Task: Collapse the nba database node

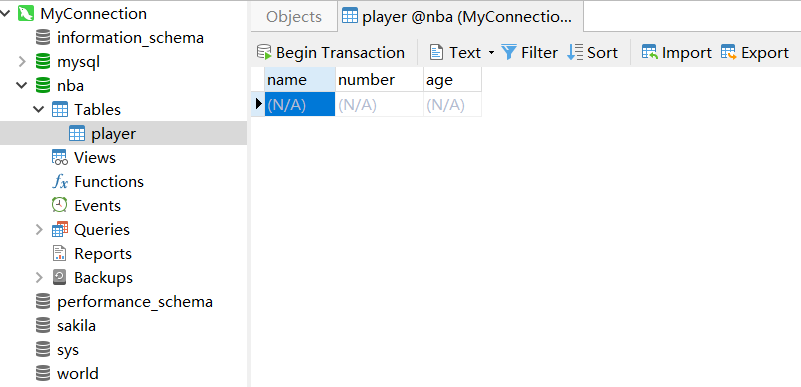Action: click(x=21, y=86)
